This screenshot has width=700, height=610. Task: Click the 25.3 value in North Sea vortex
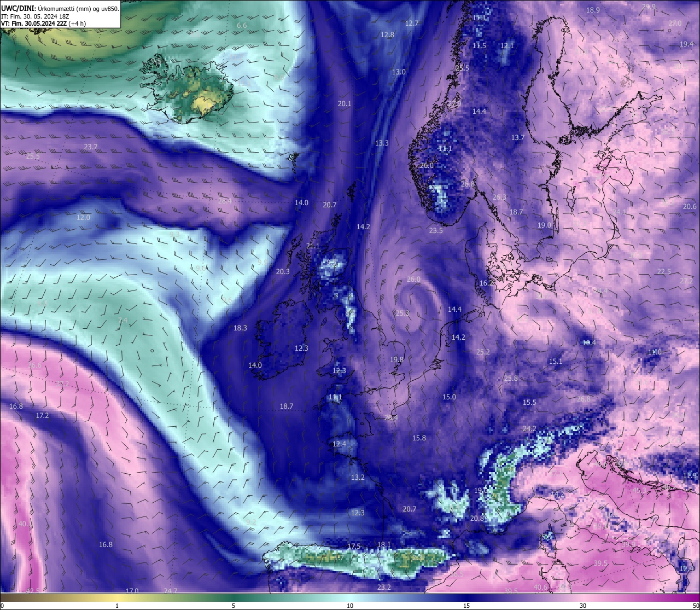tap(402, 313)
